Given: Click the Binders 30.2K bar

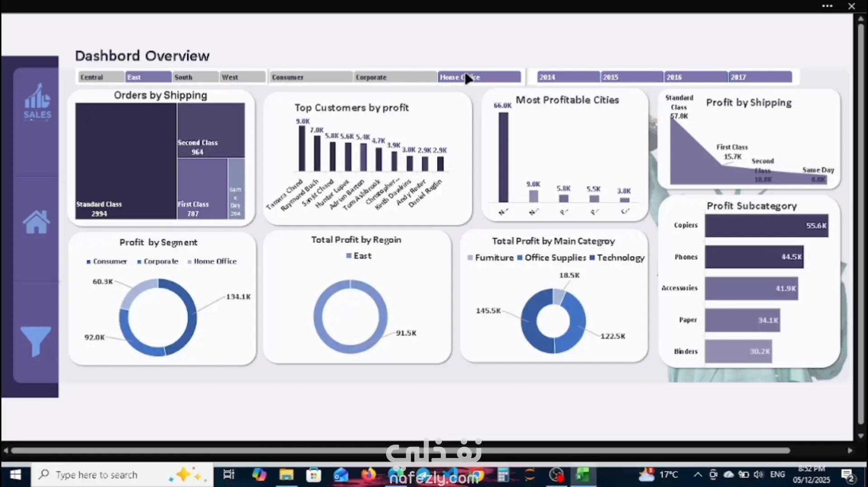Looking at the screenshot, I should tap(738, 351).
